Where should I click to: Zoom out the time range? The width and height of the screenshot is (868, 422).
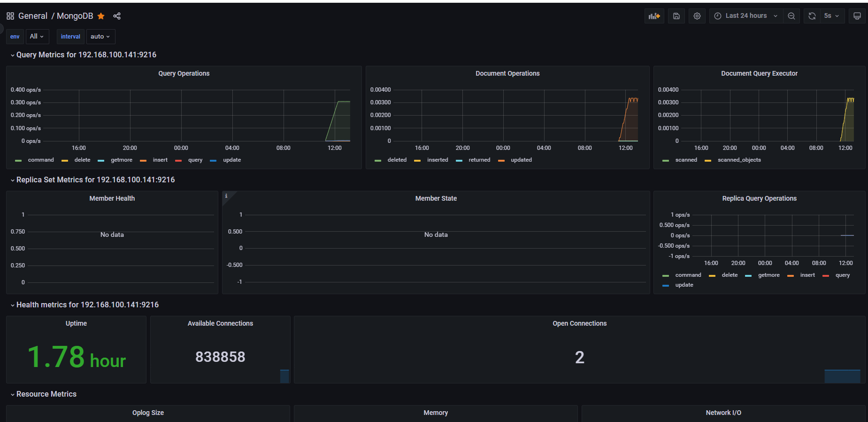click(791, 16)
